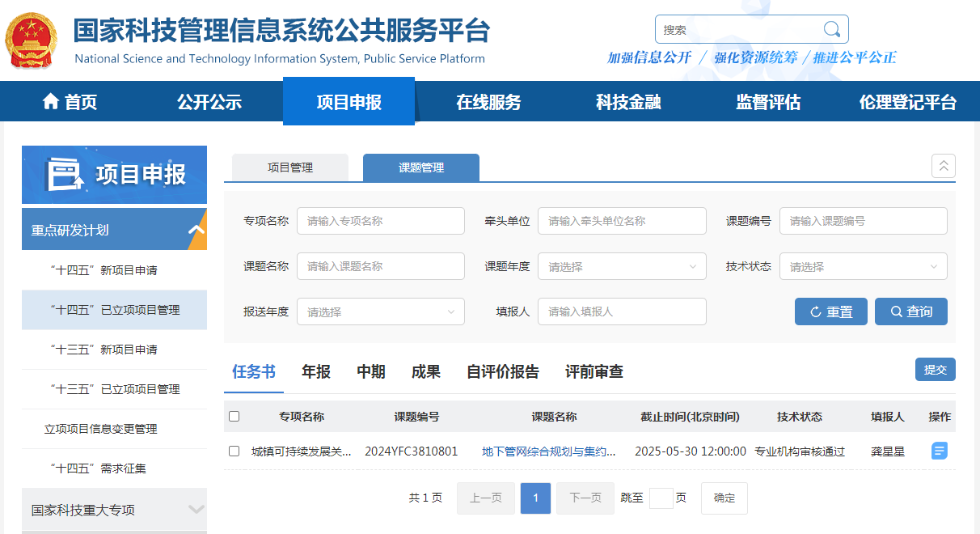Click the 重置 reset button
Screen dimensions: 980x534
(831, 311)
